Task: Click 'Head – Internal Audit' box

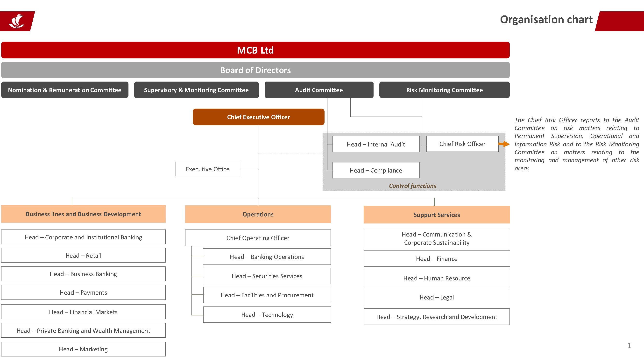Action: [x=376, y=144]
